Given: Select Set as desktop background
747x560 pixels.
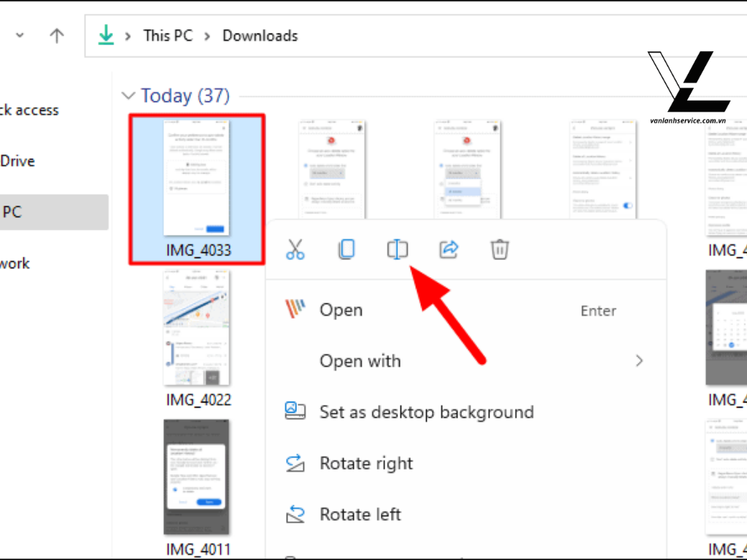Looking at the screenshot, I should coord(426,412).
